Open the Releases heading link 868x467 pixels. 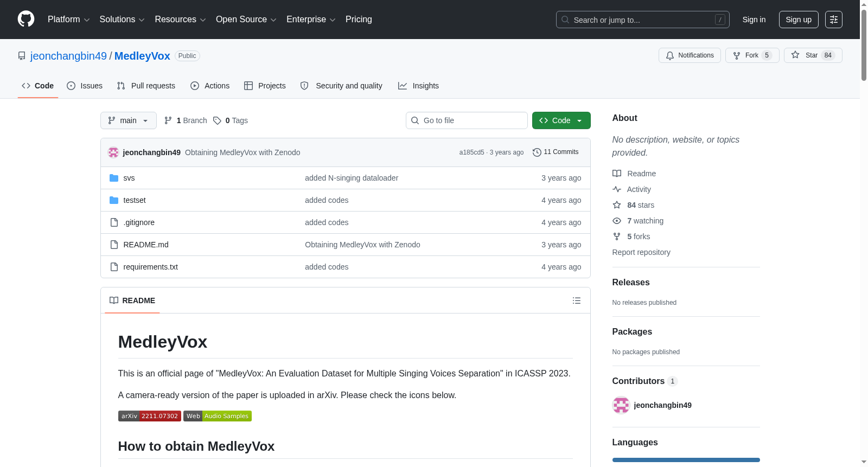[x=631, y=283]
